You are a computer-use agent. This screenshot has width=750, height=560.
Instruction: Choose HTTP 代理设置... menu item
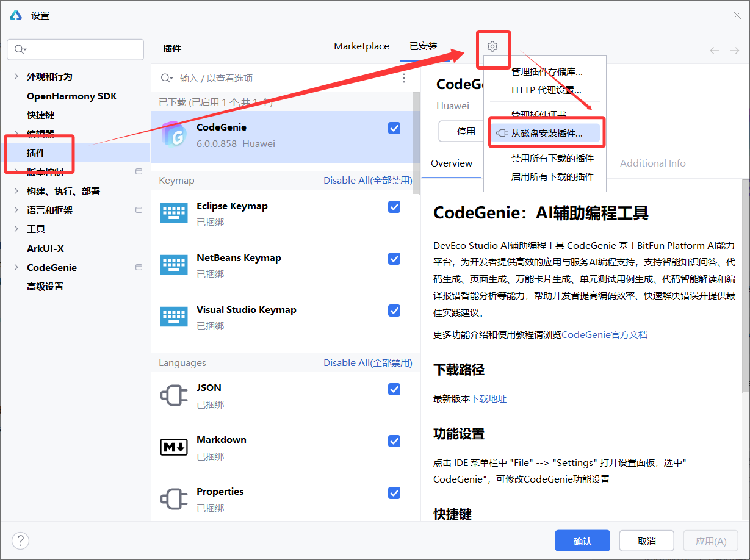(x=546, y=90)
